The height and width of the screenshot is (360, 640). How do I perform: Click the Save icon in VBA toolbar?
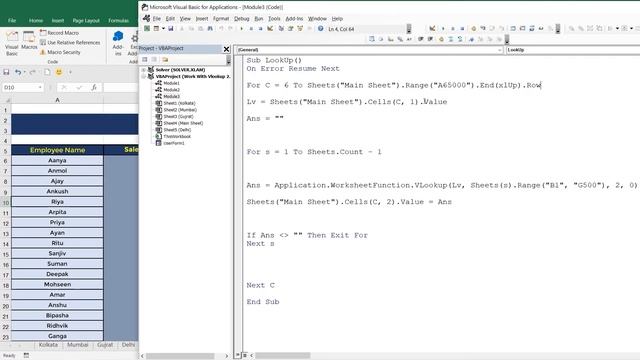(171, 29)
